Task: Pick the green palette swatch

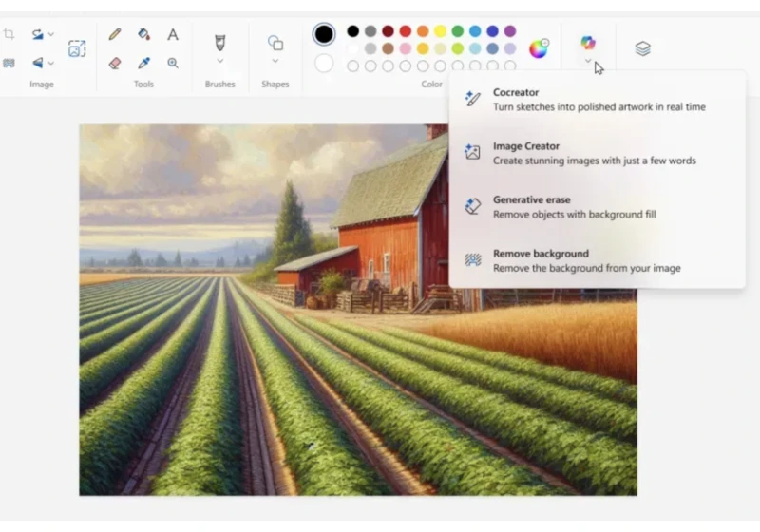Action: 458,31
